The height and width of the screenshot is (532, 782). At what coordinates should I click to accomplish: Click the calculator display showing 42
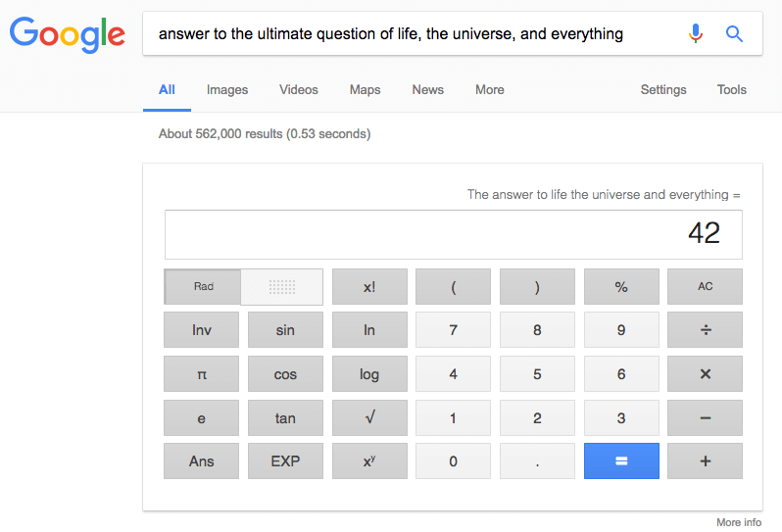[x=453, y=233]
